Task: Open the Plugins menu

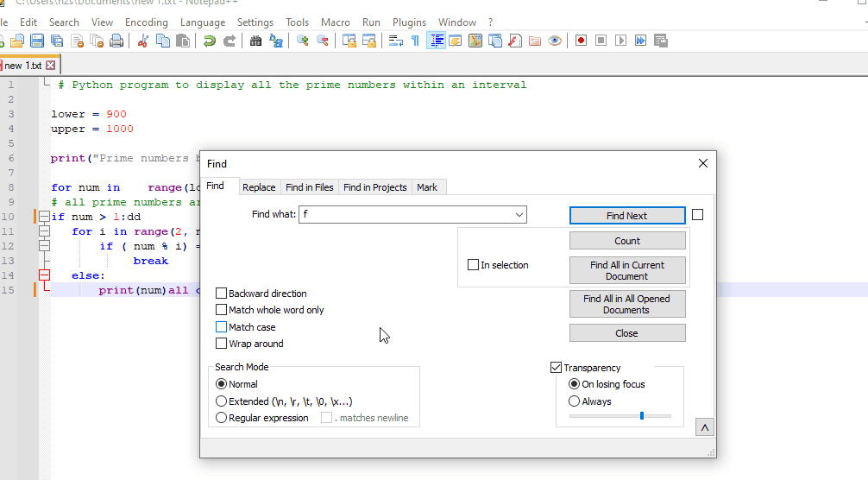Action: point(409,22)
